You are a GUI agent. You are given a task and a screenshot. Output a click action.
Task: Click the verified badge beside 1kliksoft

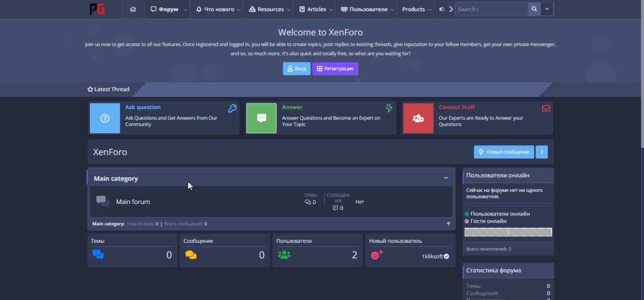[447, 256]
